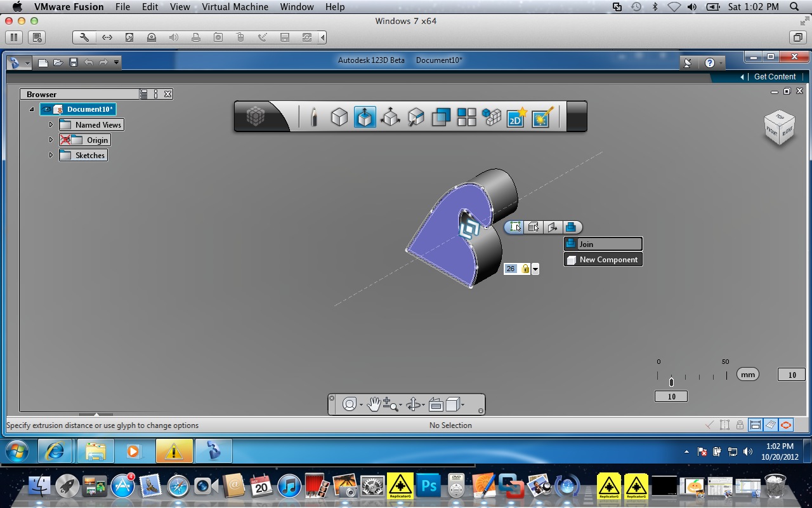The image size is (812, 508).
Task: Click the navigation wheel icon
Action: 349,404
